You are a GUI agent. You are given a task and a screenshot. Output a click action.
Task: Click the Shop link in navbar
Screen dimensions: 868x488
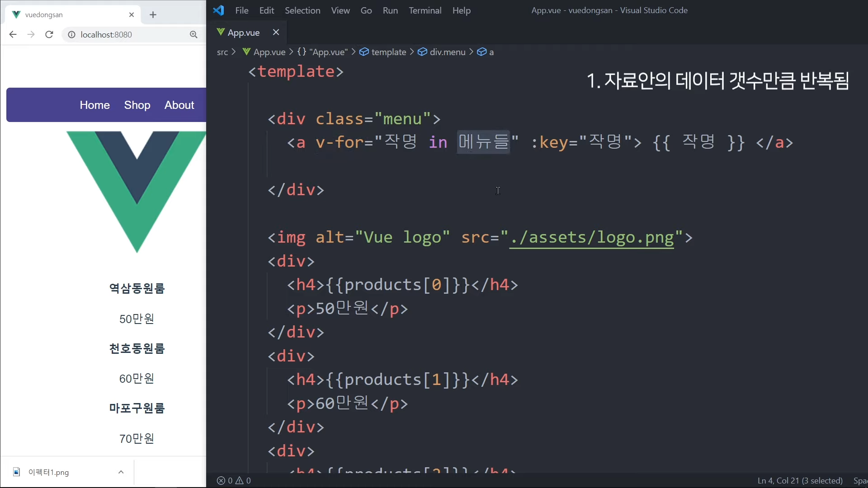point(137,105)
